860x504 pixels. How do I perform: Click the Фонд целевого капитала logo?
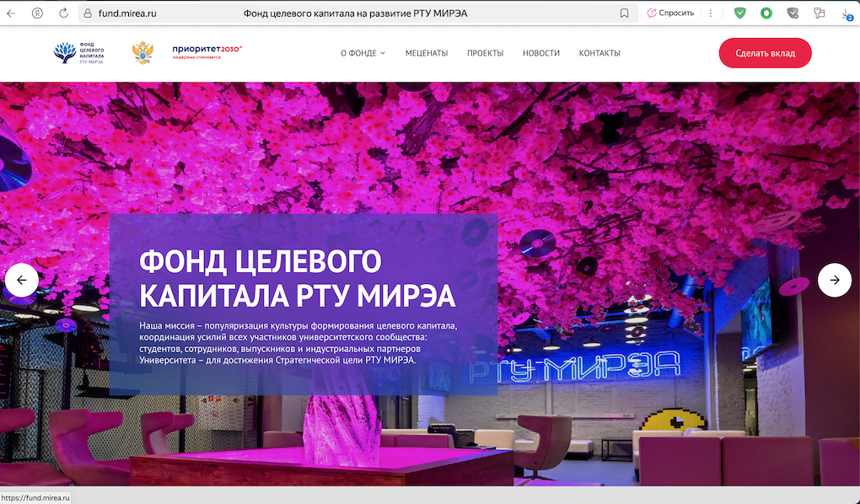(78, 53)
